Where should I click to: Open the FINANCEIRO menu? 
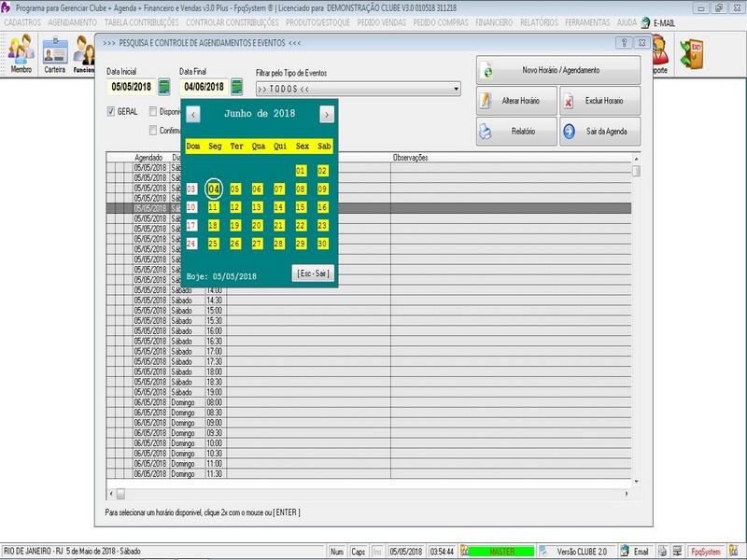point(494,22)
